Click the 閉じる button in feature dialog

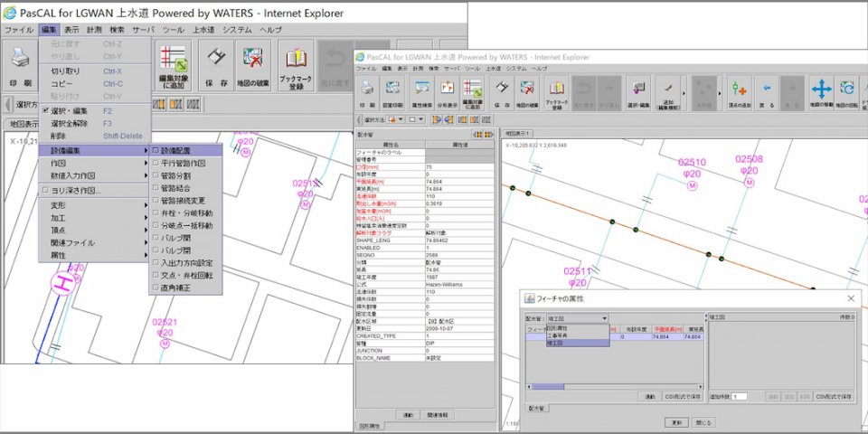pos(704,422)
